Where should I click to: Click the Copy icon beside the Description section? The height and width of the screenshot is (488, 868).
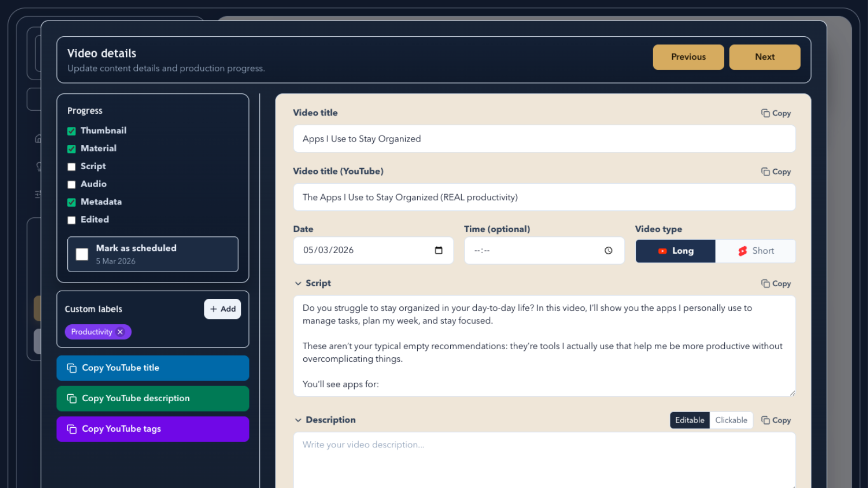point(776,420)
